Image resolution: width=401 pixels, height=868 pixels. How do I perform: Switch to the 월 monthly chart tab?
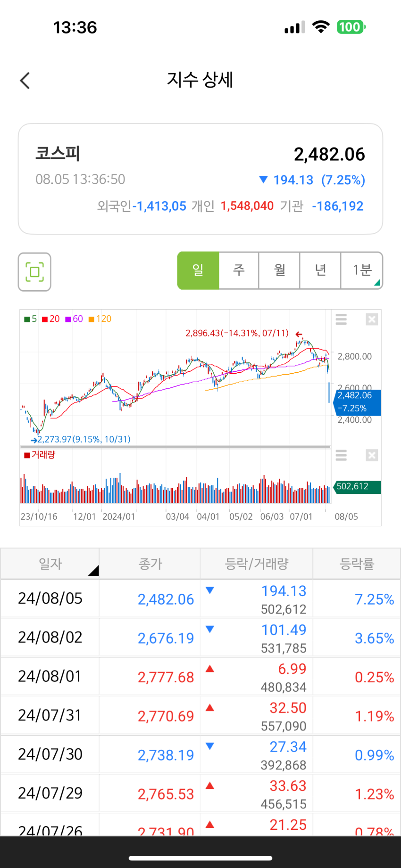point(279,270)
